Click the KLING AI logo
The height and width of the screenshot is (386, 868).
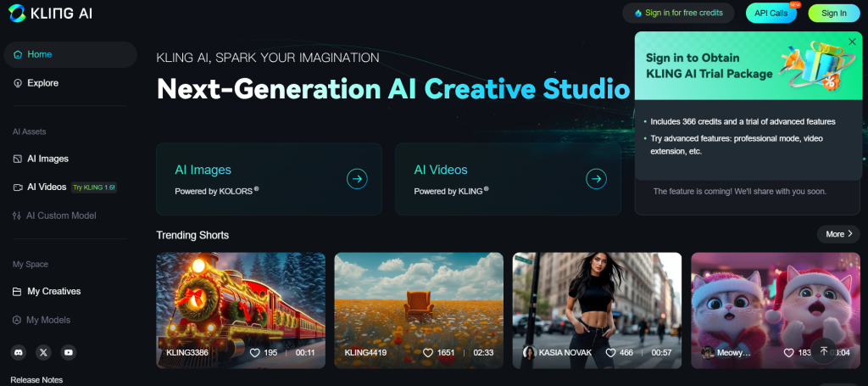(50, 14)
